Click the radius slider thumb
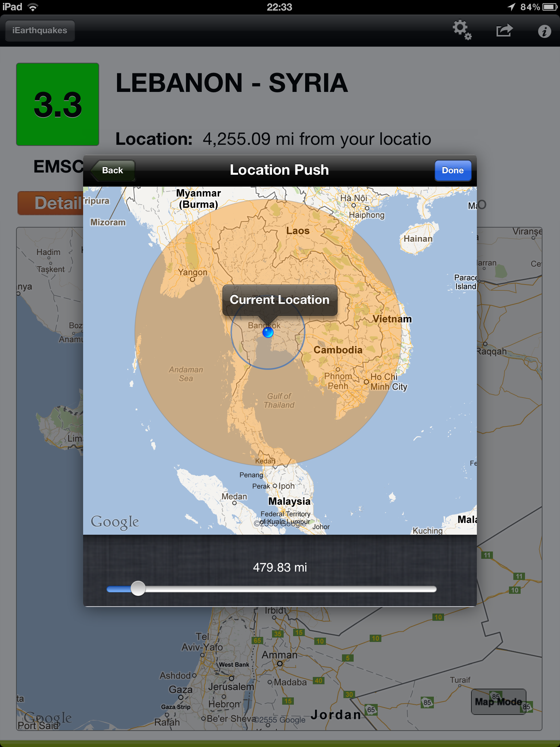The width and height of the screenshot is (560, 747). click(138, 588)
